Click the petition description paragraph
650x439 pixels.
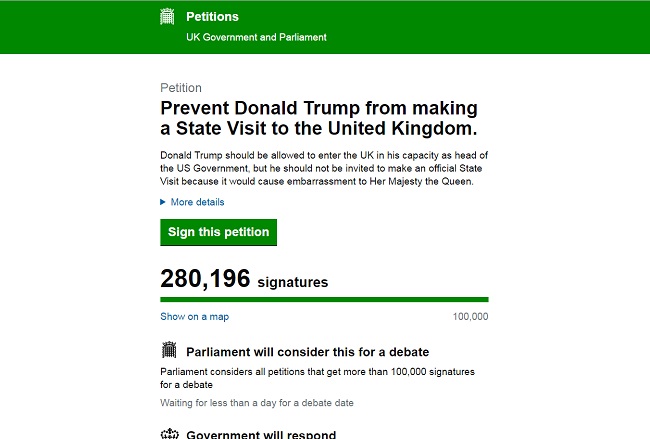324,168
